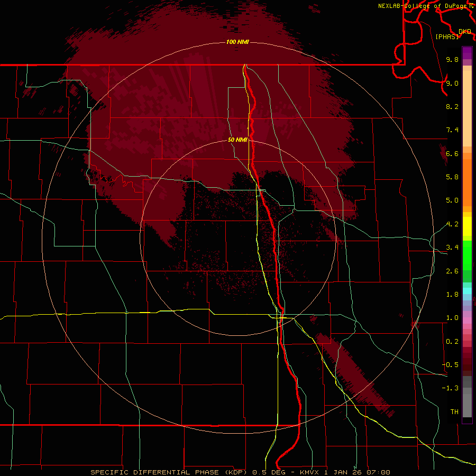Screen dimensions: 476x476
Task: Click the 5.0 scale value
Action: tap(452, 200)
